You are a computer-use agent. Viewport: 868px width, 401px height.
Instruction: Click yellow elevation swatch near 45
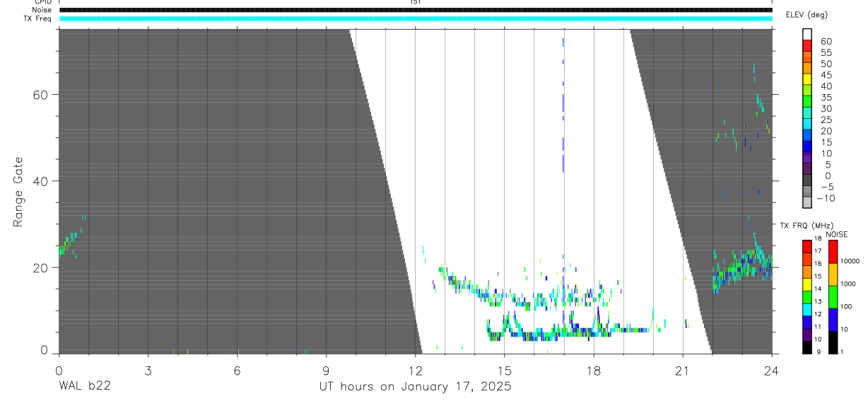point(807,79)
